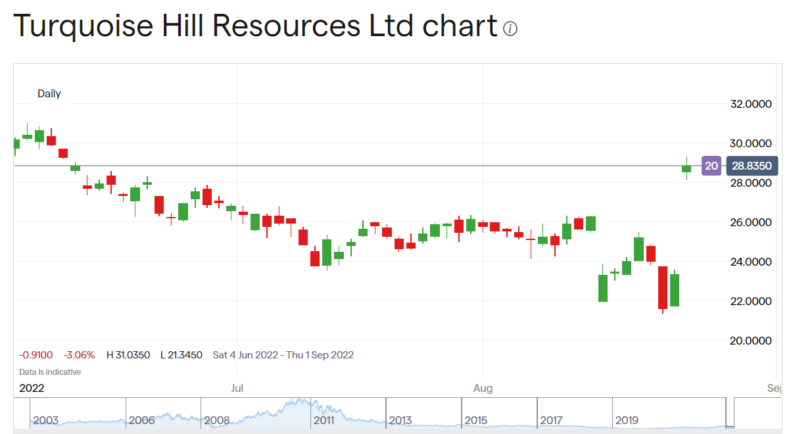This screenshot has width=793, height=434.
Task: Select the Data is indicative note
Action: (50, 372)
